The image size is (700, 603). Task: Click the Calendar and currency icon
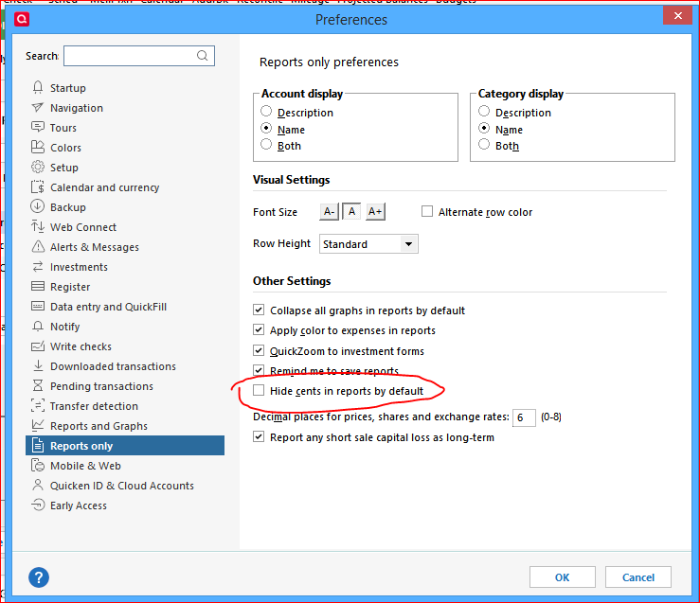38,186
